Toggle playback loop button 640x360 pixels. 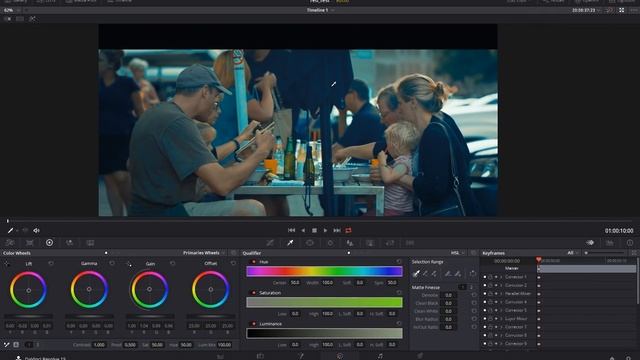(348, 231)
